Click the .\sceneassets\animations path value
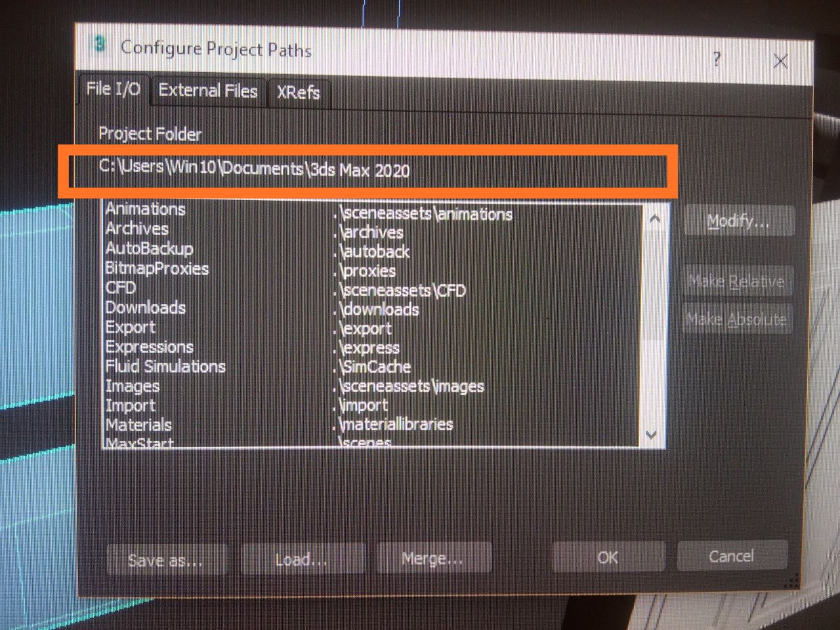The height and width of the screenshot is (630, 840). 423,213
